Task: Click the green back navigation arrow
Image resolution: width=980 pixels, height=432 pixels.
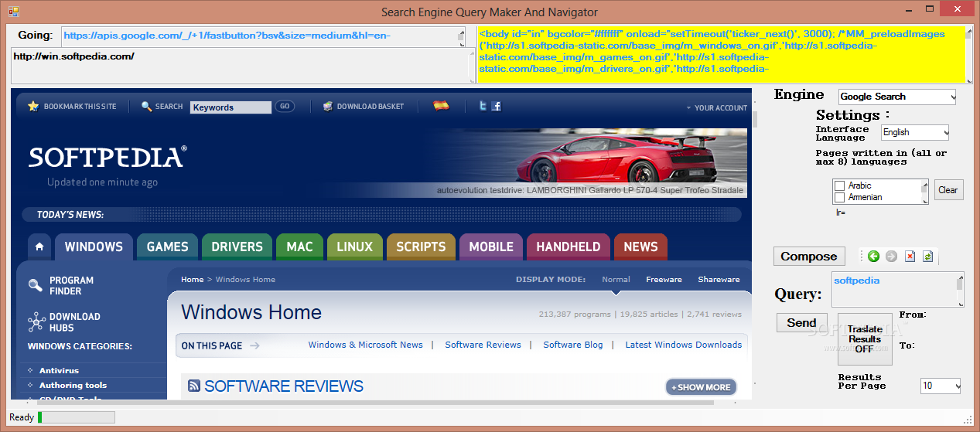Action: click(874, 257)
